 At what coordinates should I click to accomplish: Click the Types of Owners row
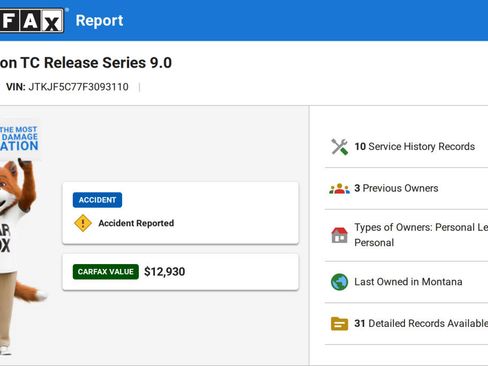tap(406, 235)
